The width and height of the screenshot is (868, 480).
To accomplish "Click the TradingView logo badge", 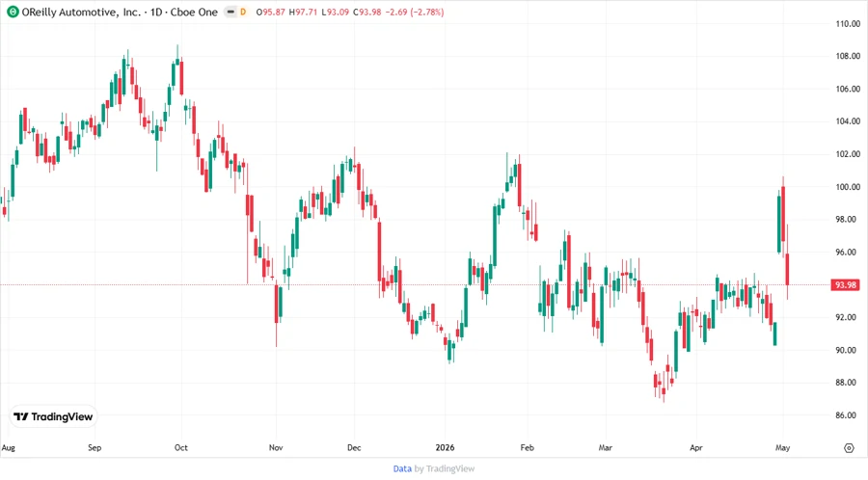I will point(53,417).
